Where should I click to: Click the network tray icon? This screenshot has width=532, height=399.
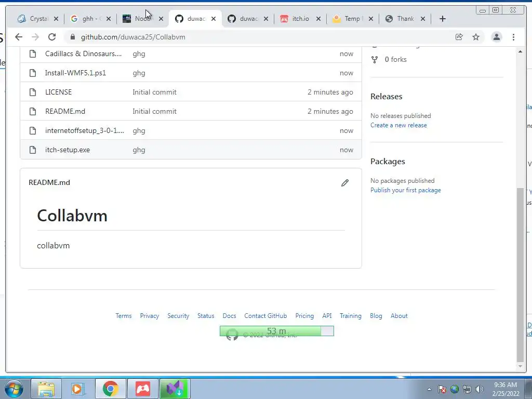pyautogui.click(x=467, y=389)
